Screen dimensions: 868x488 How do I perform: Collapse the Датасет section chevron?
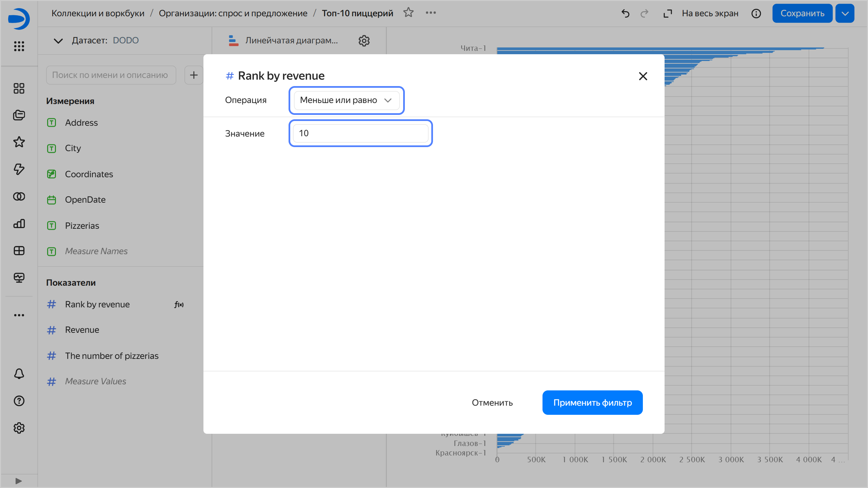58,41
